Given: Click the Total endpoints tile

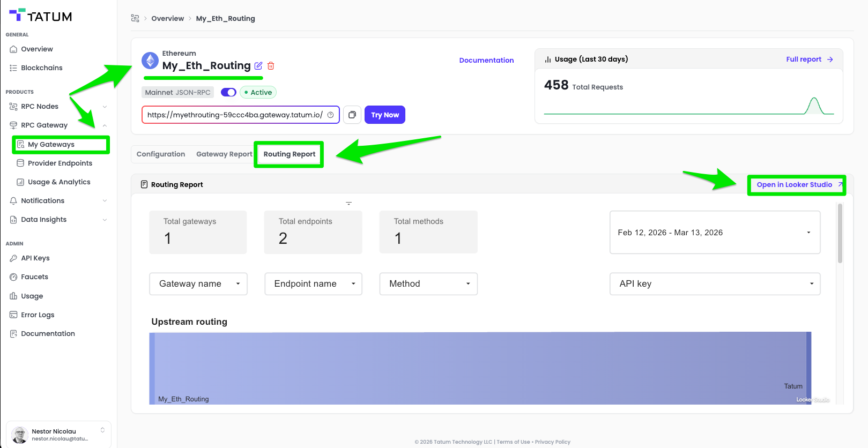Looking at the screenshot, I should pos(313,232).
